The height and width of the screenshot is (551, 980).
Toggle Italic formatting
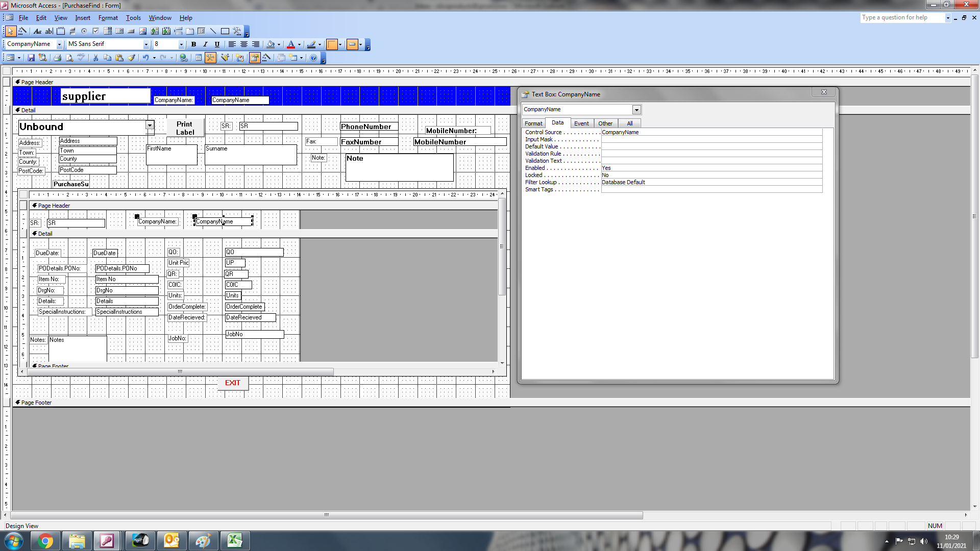point(205,44)
